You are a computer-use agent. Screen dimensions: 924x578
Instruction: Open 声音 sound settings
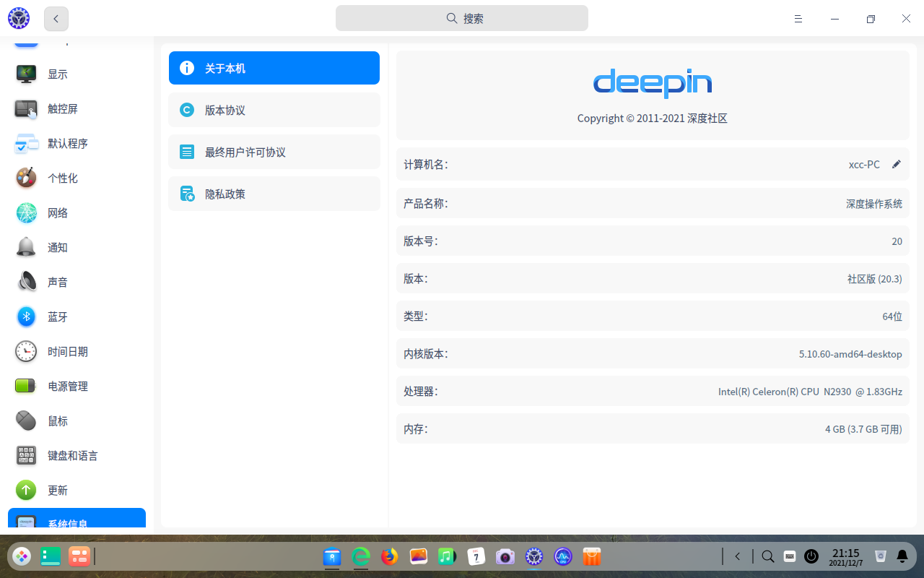click(58, 282)
